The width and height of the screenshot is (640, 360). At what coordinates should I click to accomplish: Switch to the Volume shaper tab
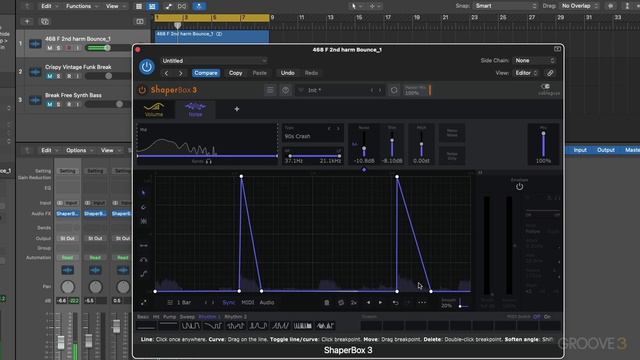(x=154, y=110)
